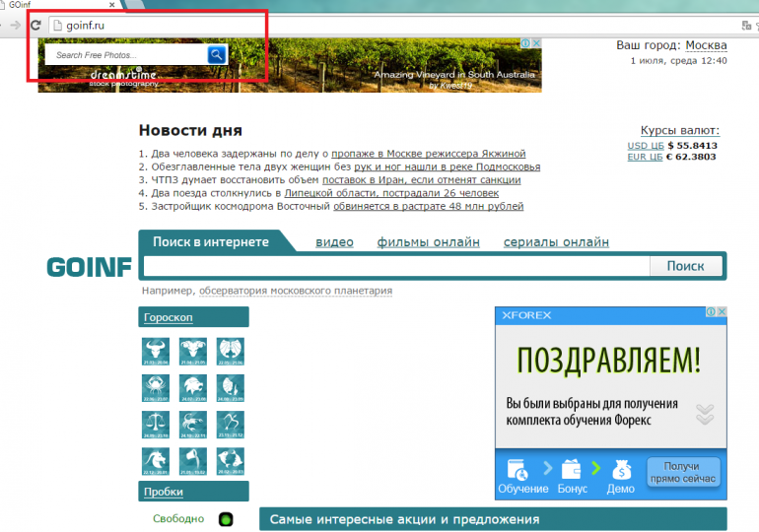This screenshot has width=759, height=532.
Task: Click the Получи прямо сейчас button
Action: (683, 472)
